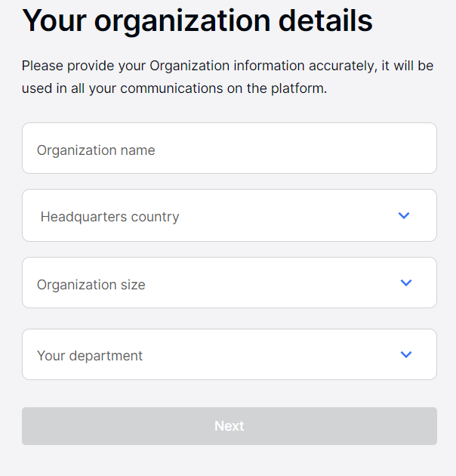Viewport: 456px width, 476px height.
Task: Open the Your department dropdown list
Action: point(229,354)
